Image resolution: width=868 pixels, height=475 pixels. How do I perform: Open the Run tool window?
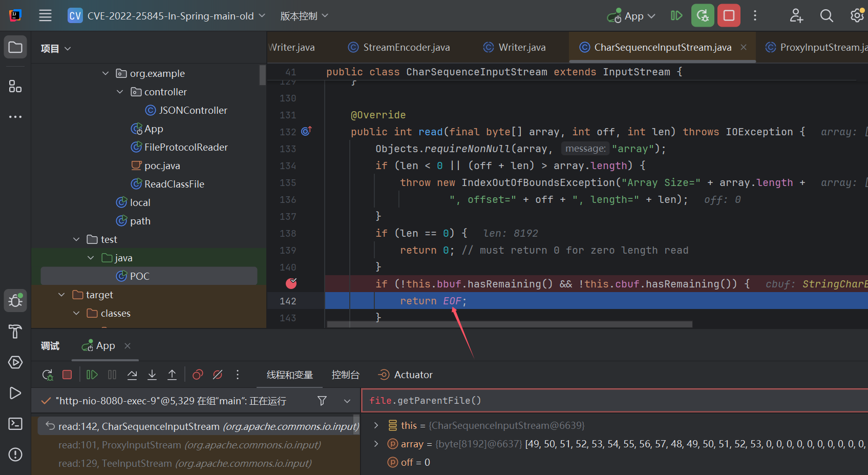(x=15, y=393)
